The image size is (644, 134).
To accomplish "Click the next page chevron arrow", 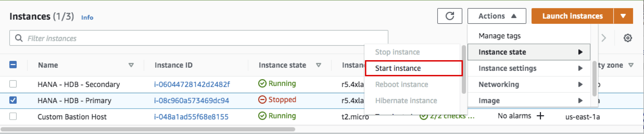I will (x=604, y=38).
